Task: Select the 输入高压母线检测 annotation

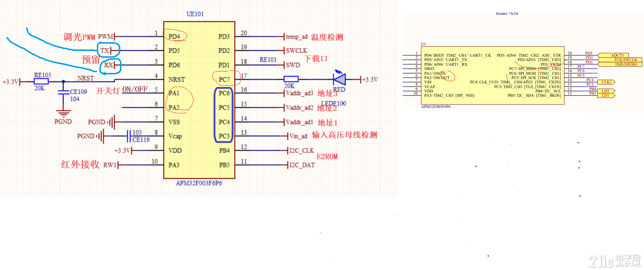Action: pos(344,135)
